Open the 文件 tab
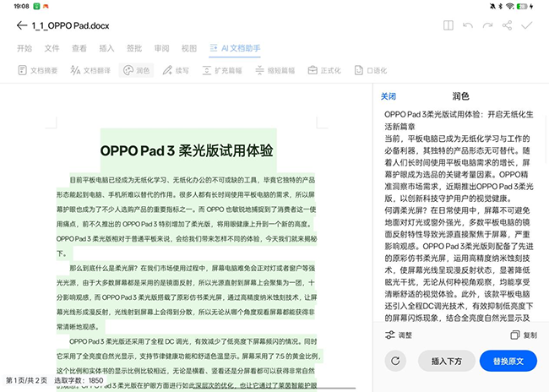549x392 pixels. (x=52, y=48)
